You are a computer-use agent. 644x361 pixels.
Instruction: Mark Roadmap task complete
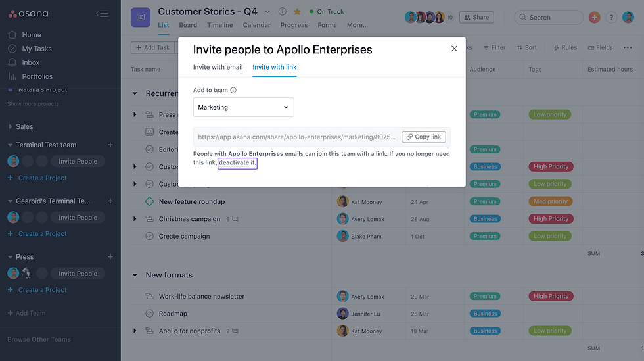tap(150, 314)
